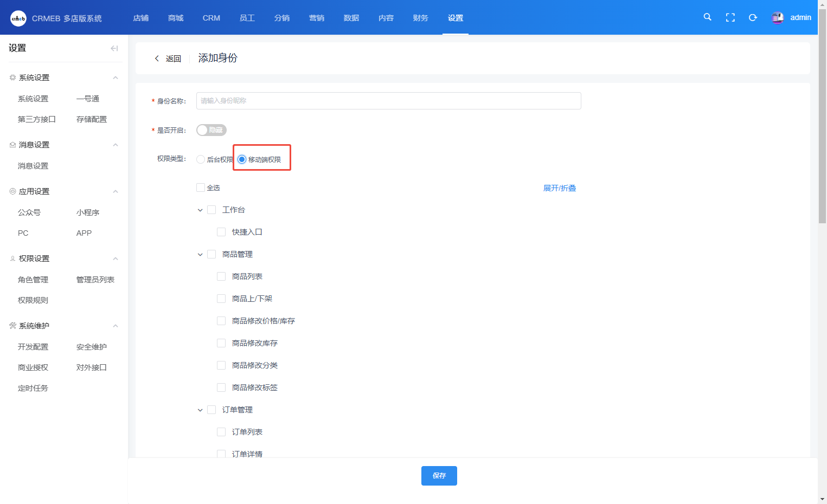The image size is (827, 504).
Task: Select the 后台权限 radio button
Action: [201, 159]
